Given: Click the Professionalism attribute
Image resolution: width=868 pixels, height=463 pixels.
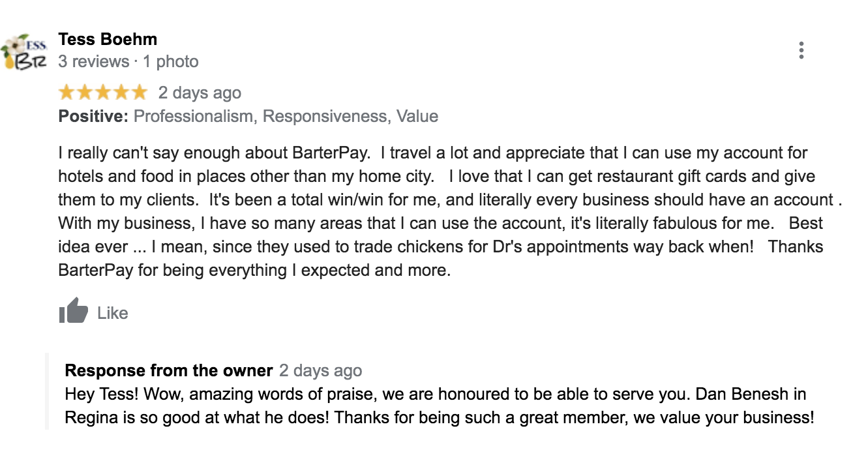Looking at the screenshot, I should pyautogui.click(x=193, y=117).
